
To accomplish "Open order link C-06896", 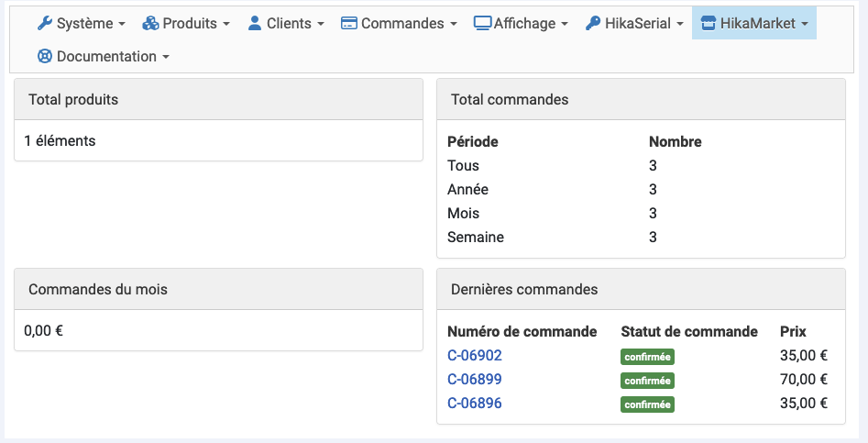I will tap(475, 404).
